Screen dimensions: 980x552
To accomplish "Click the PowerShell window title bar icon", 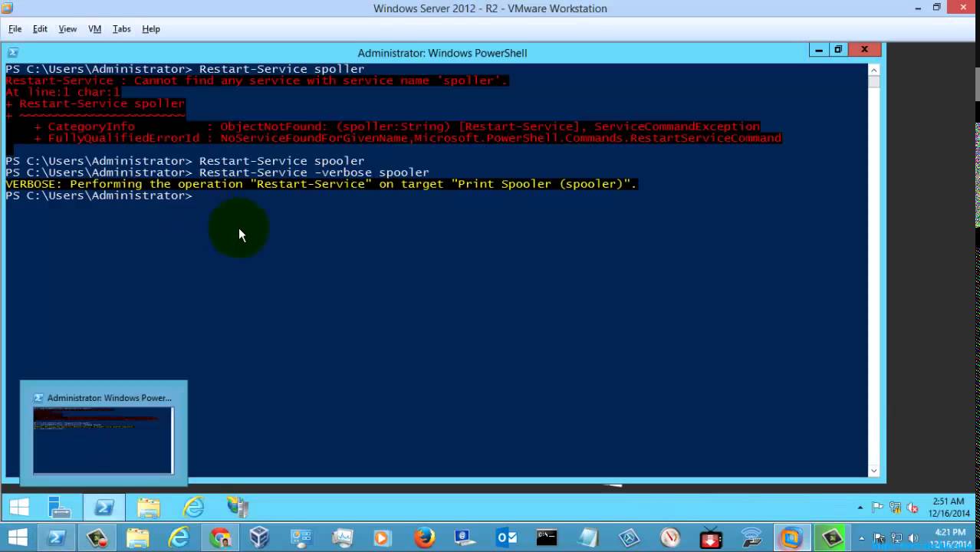I will [12, 53].
